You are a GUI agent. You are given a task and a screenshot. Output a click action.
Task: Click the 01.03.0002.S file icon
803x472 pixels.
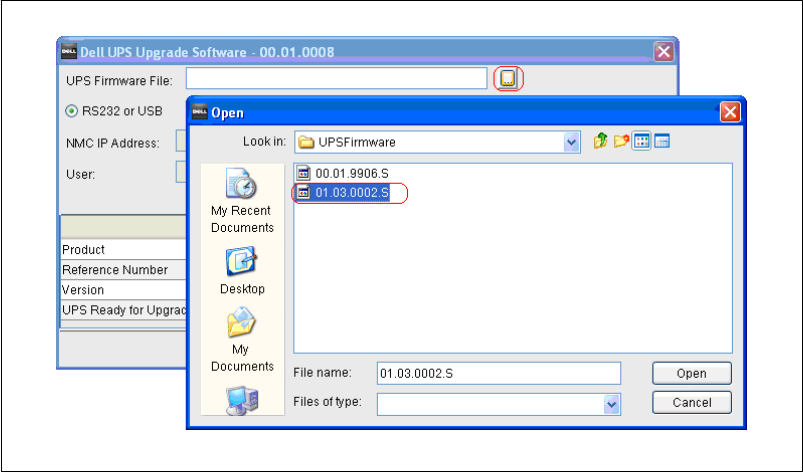(304, 192)
